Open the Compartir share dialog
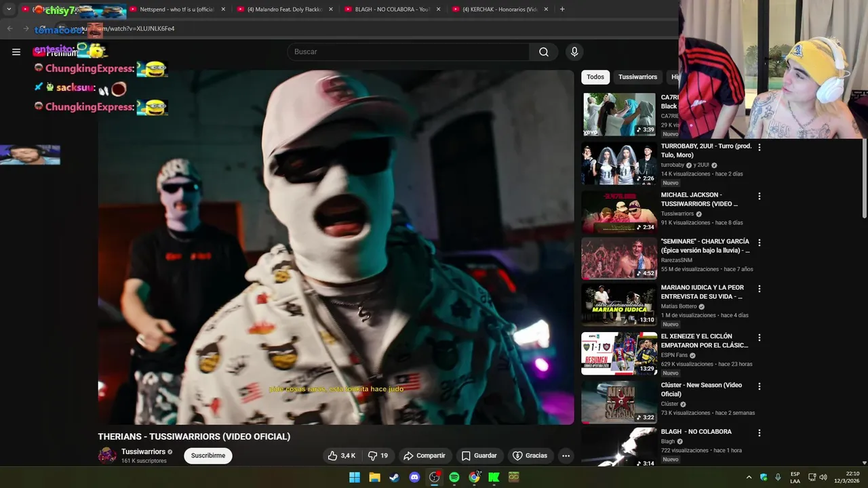 tap(425, 455)
